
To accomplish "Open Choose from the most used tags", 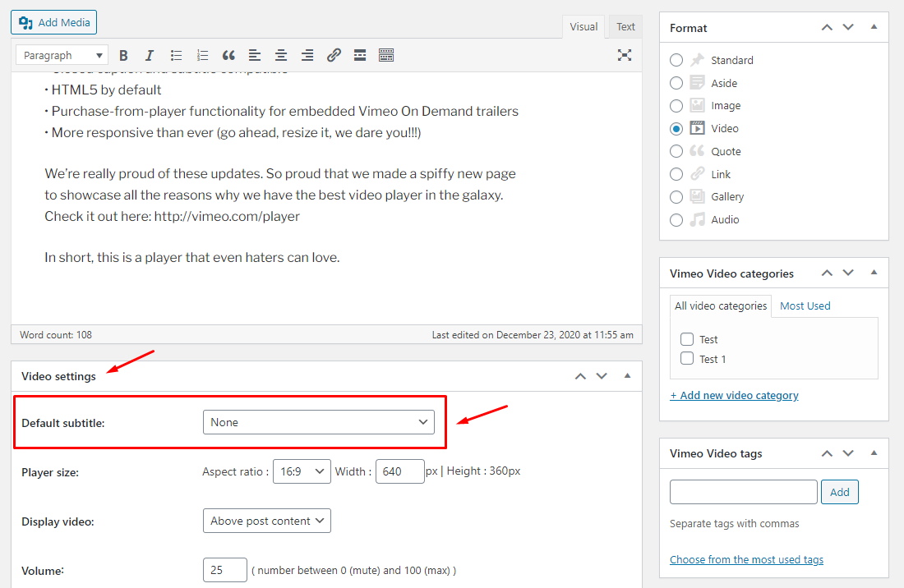I will pos(746,560).
